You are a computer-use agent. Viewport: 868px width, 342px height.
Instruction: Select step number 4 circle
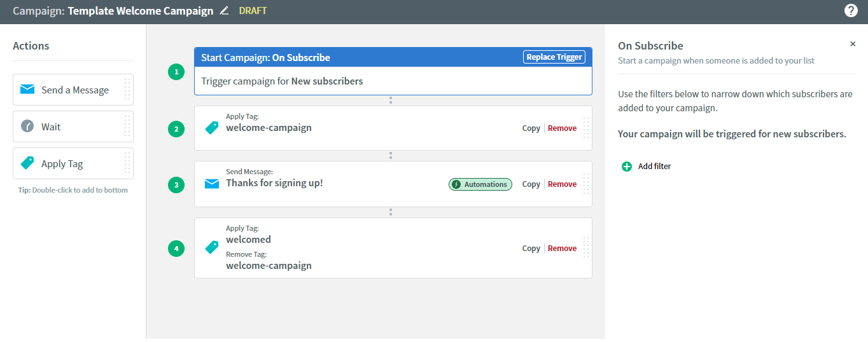click(176, 248)
